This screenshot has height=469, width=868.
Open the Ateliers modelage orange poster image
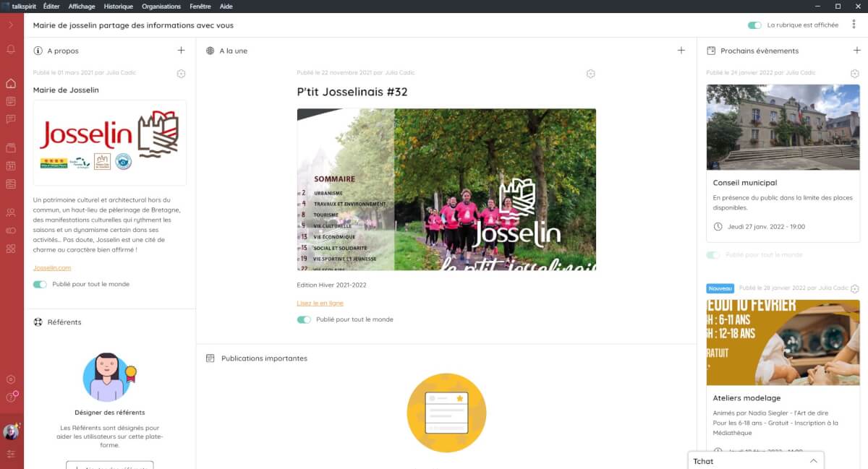click(783, 343)
